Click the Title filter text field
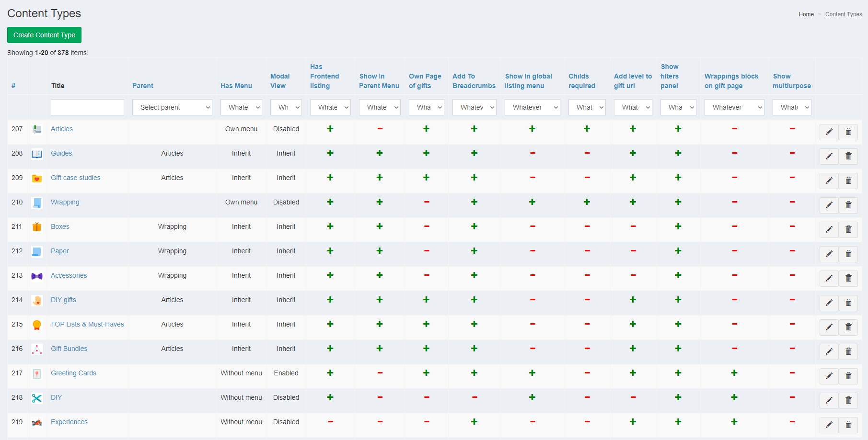 87,107
